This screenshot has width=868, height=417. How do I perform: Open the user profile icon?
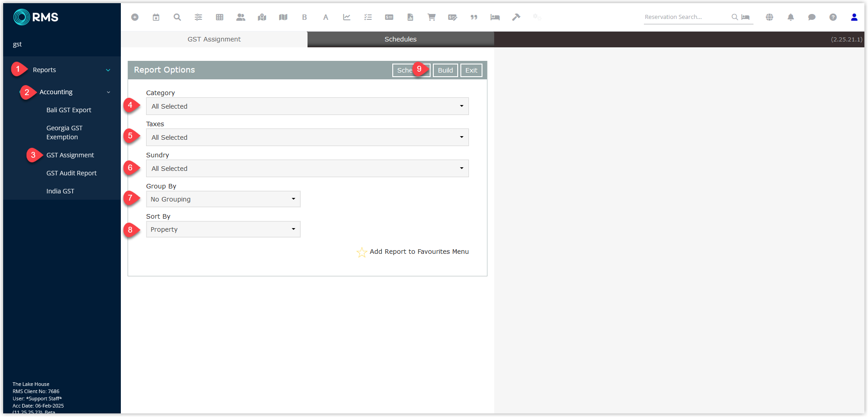pos(854,17)
